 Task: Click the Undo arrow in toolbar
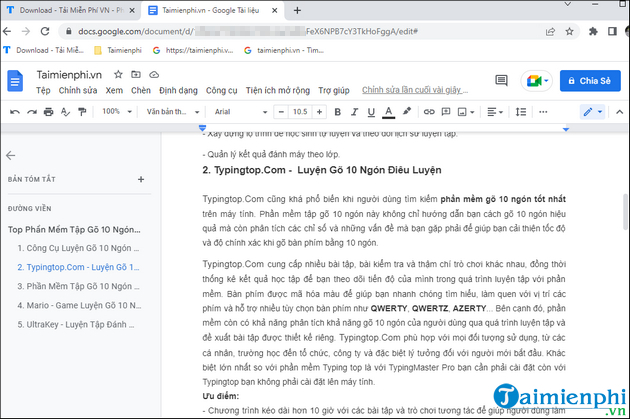pyautogui.click(x=15, y=112)
